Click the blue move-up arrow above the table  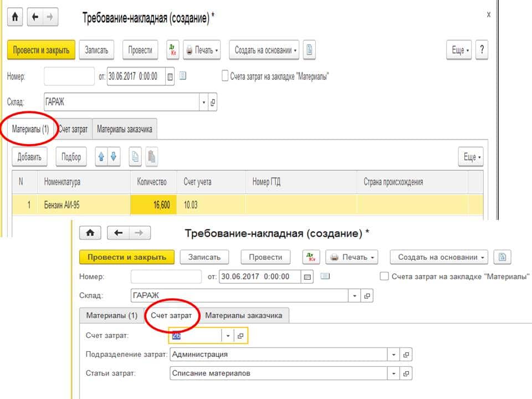[x=101, y=157]
